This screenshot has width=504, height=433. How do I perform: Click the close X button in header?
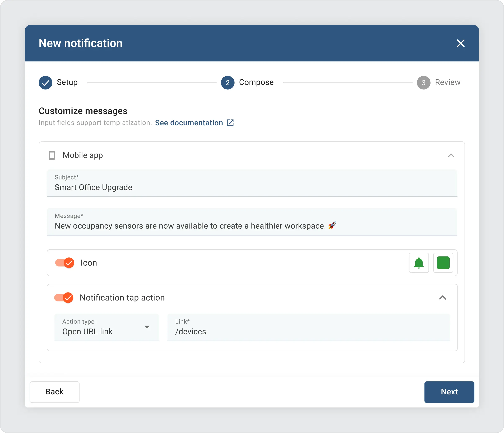point(461,43)
